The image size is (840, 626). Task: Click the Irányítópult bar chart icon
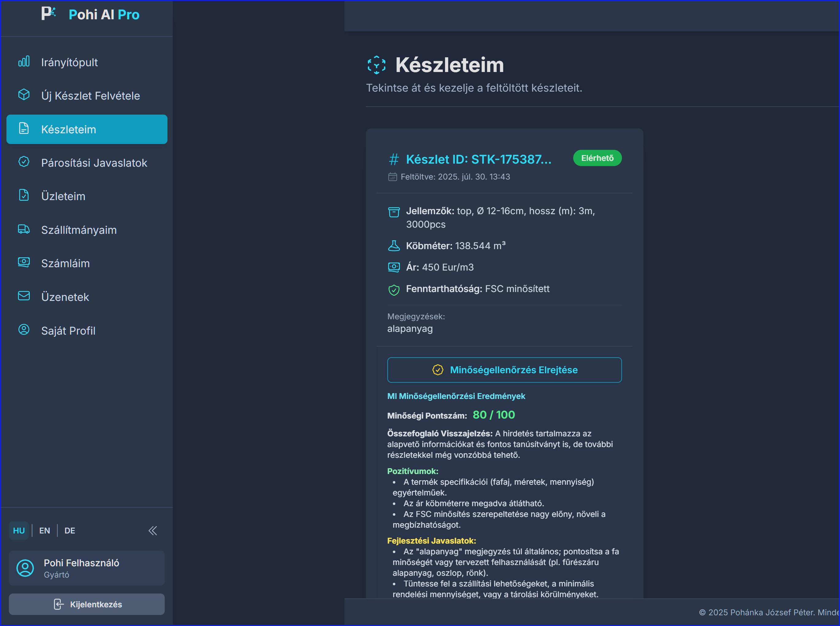coord(24,61)
